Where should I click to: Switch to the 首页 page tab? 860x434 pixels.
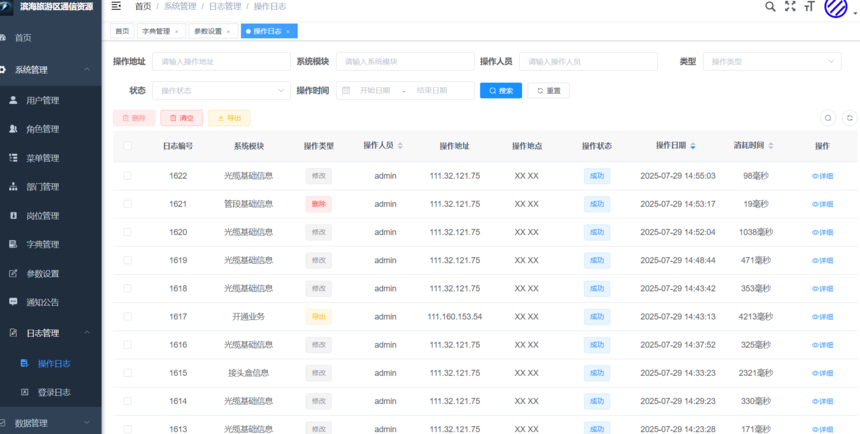[122, 31]
